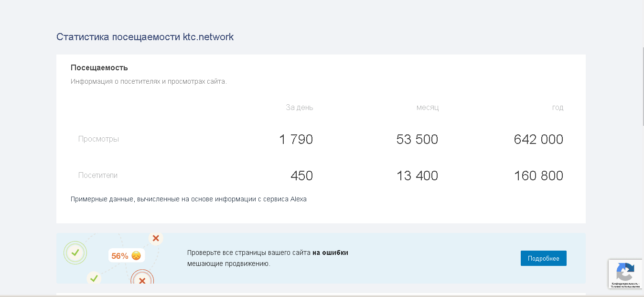Click the green checkmark circle in the banner
Viewport: 644px width, 297px height.
(75, 253)
